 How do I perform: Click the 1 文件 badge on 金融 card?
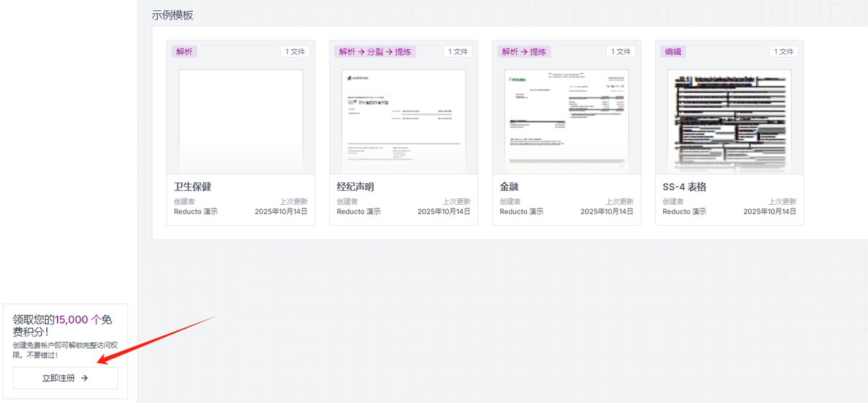click(620, 51)
